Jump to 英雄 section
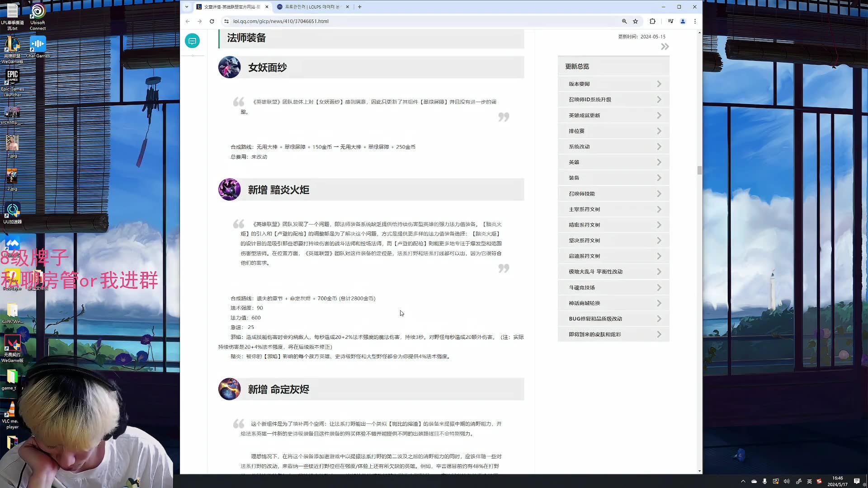 (613, 162)
